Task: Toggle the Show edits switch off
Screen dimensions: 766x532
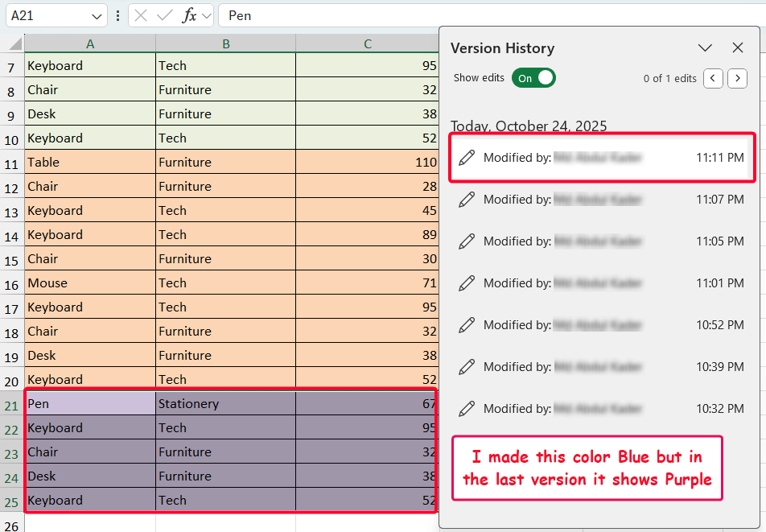Action: [x=533, y=78]
